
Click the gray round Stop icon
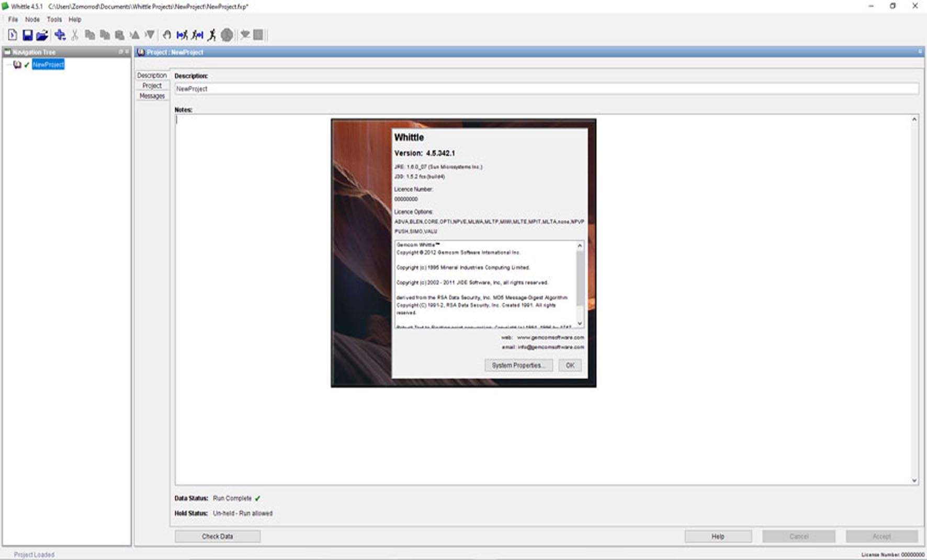tap(227, 35)
